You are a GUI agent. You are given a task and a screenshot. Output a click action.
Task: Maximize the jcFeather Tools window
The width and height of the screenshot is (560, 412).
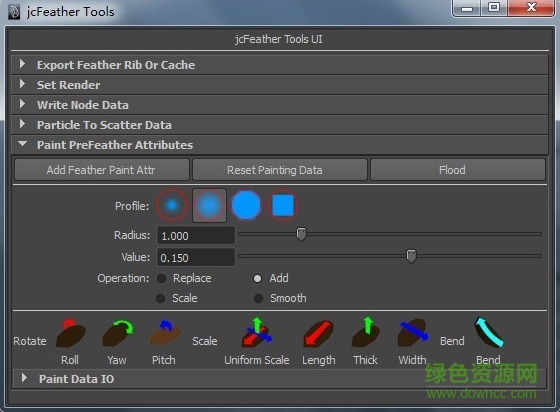(494, 8)
